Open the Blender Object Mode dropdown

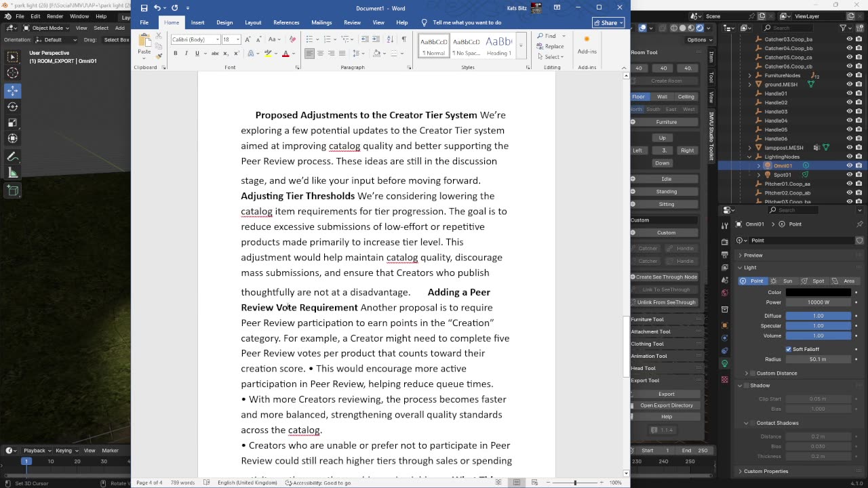[x=45, y=28]
